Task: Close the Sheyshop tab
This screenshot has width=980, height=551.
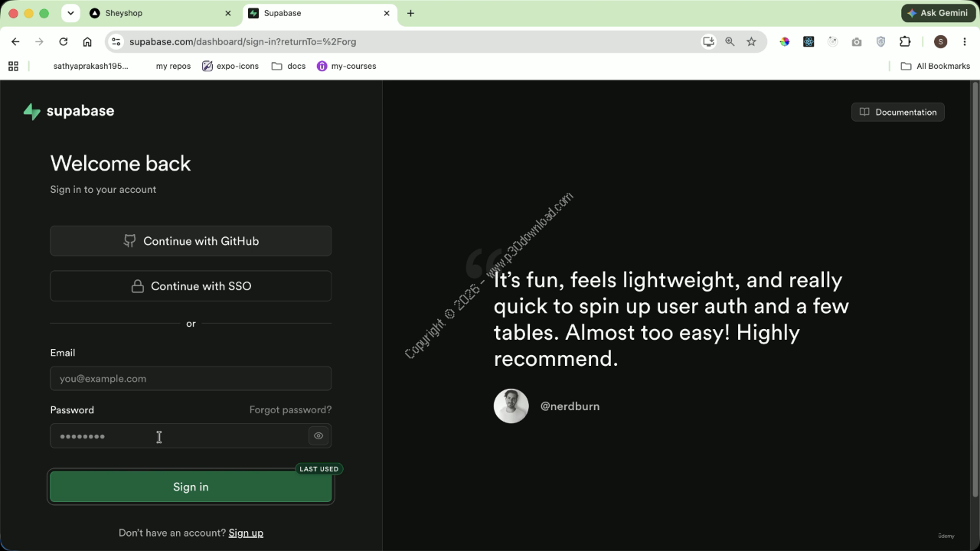Action: click(227, 13)
